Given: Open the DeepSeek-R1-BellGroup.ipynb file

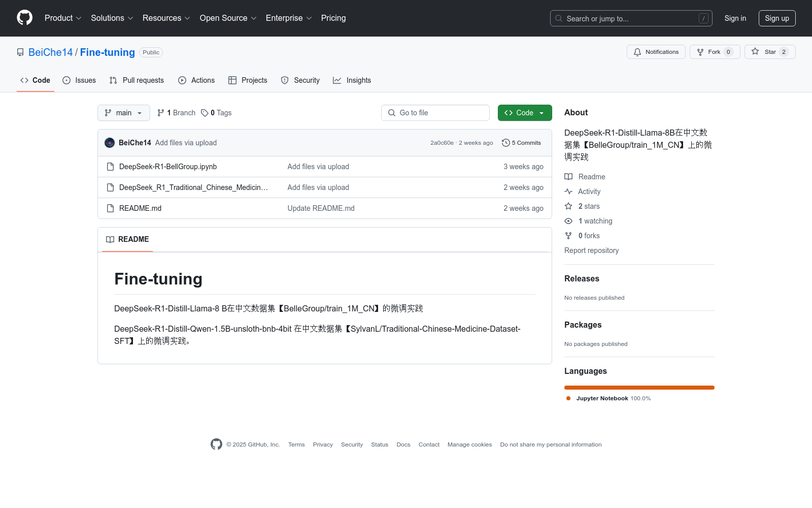Looking at the screenshot, I should coord(168,167).
